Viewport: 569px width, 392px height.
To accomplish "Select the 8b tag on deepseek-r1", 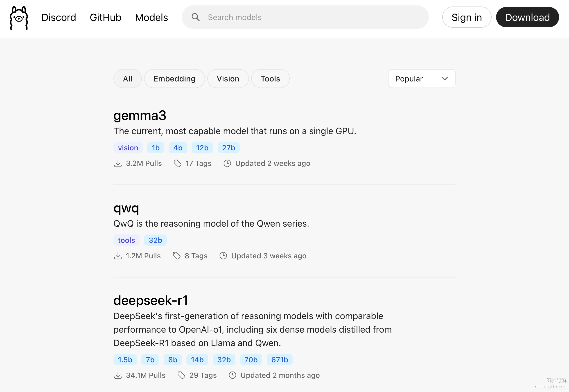I will 173,360.
